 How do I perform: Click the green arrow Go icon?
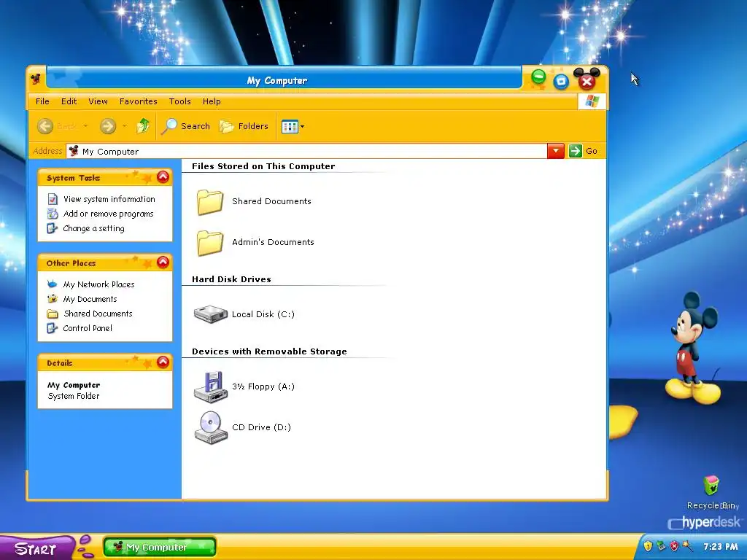pyautogui.click(x=576, y=151)
